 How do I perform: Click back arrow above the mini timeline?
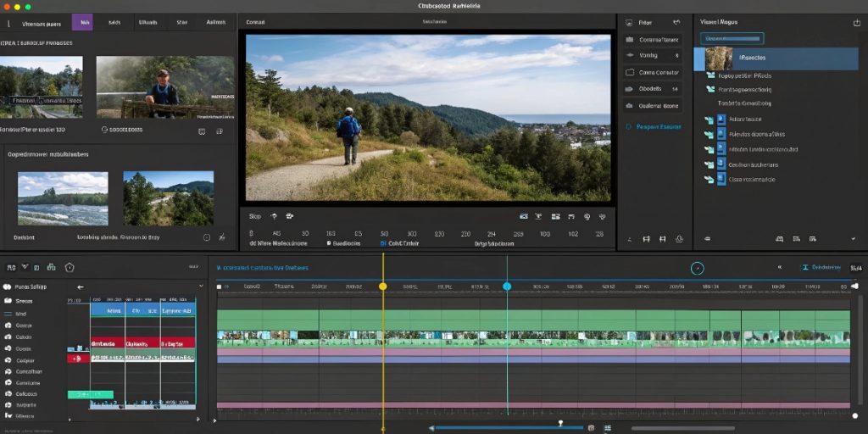[x=81, y=287]
